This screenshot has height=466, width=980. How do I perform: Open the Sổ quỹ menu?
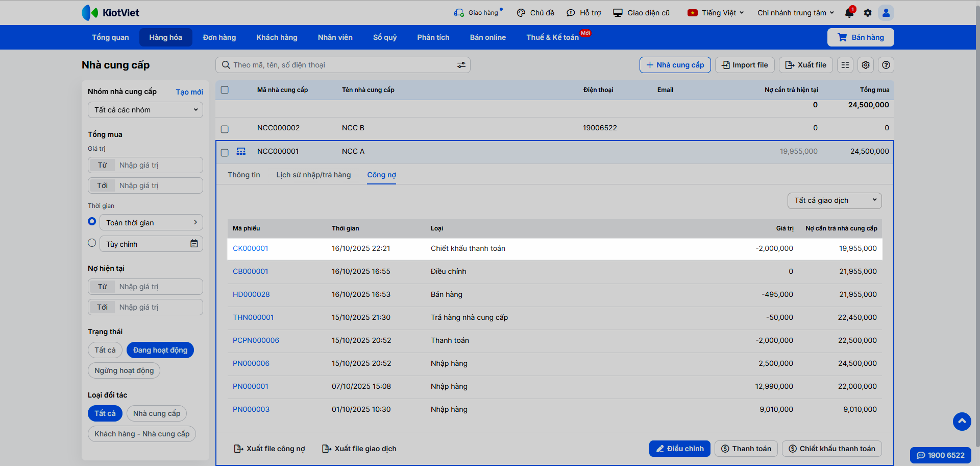tap(384, 37)
